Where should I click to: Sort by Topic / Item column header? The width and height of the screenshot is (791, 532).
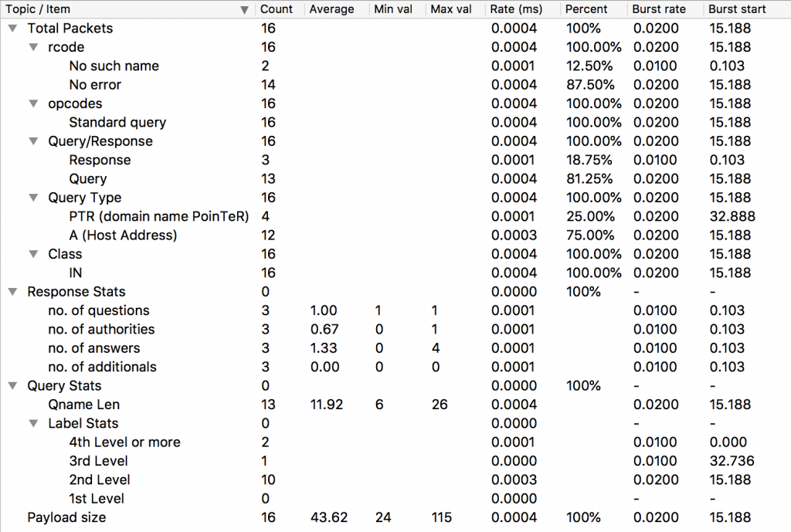tap(127, 9)
